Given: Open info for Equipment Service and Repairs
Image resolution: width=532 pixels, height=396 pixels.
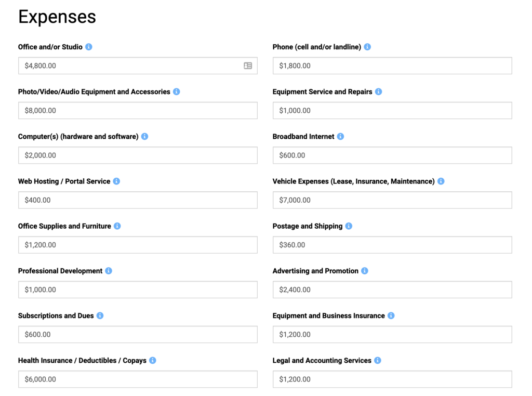Looking at the screenshot, I should [378, 91].
